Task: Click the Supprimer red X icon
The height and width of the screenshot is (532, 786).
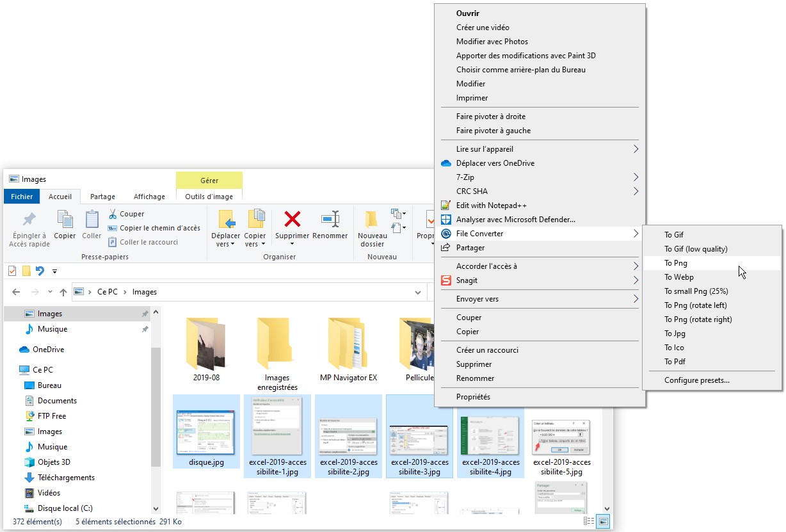Action: point(293,220)
